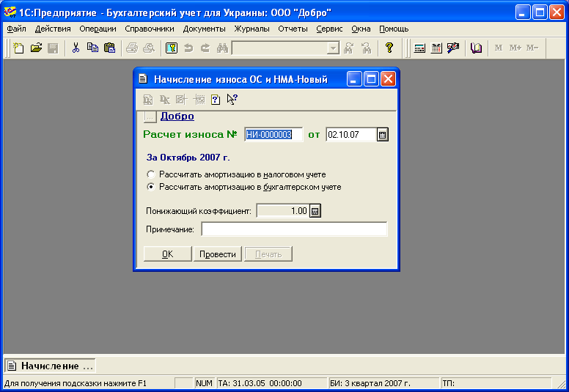569x392 pixels.
Task: Click the fourth dialog toolbar icon with dotted frame
Action: pos(199,100)
